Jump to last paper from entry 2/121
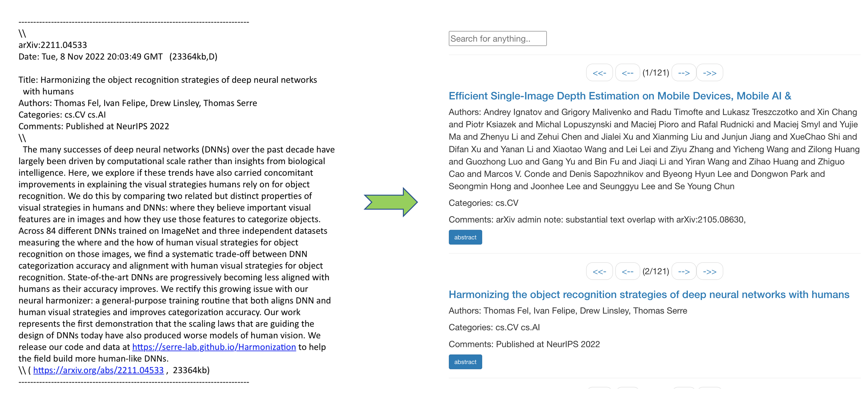This screenshot has width=868, height=402. [710, 271]
